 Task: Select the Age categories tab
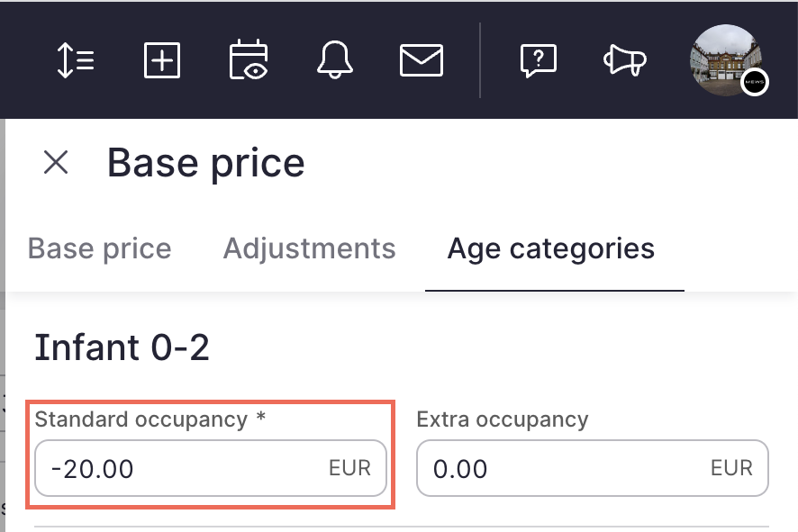[x=551, y=248]
